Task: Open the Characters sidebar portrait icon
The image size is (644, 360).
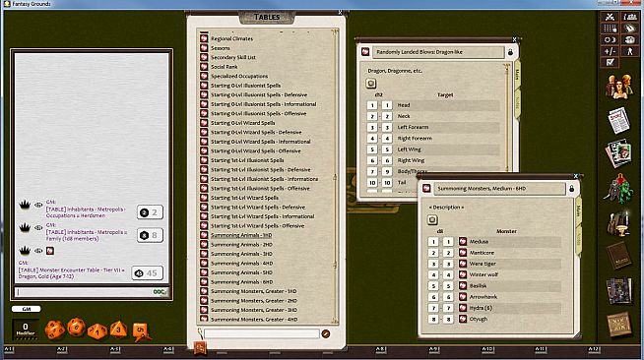Action: tap(619, 87)
